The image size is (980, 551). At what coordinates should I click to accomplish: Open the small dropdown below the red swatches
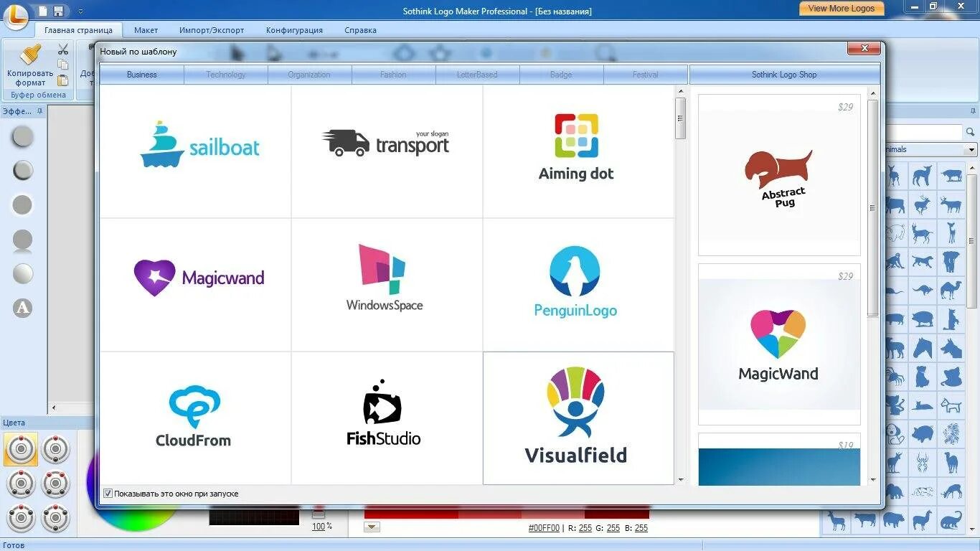click(x=372, y=527)
